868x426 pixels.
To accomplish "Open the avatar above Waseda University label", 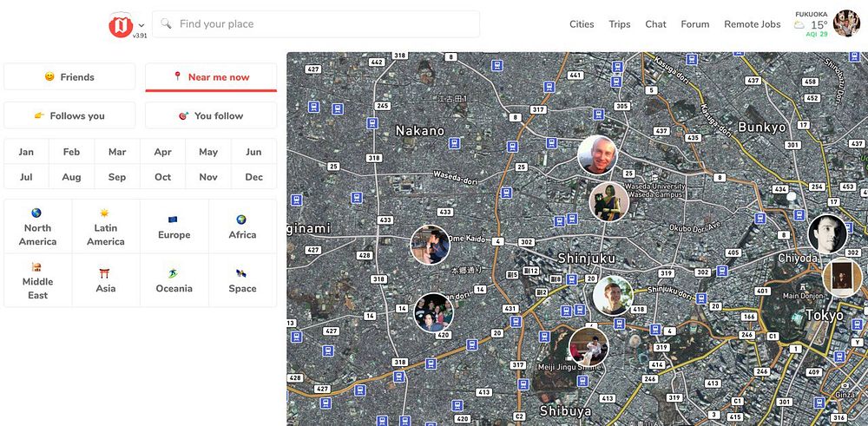I will pyautogui.click(x=609, y=202).
